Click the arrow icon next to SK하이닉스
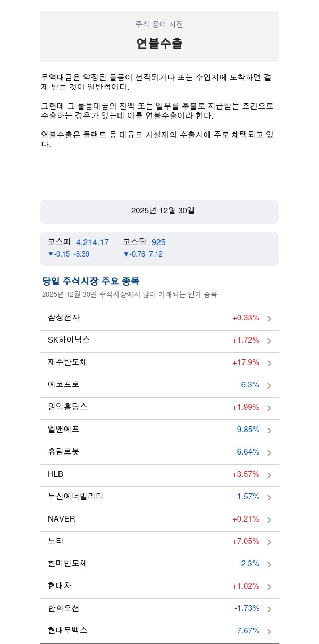Screen dimensions: 319x644 tap(269, 341)
